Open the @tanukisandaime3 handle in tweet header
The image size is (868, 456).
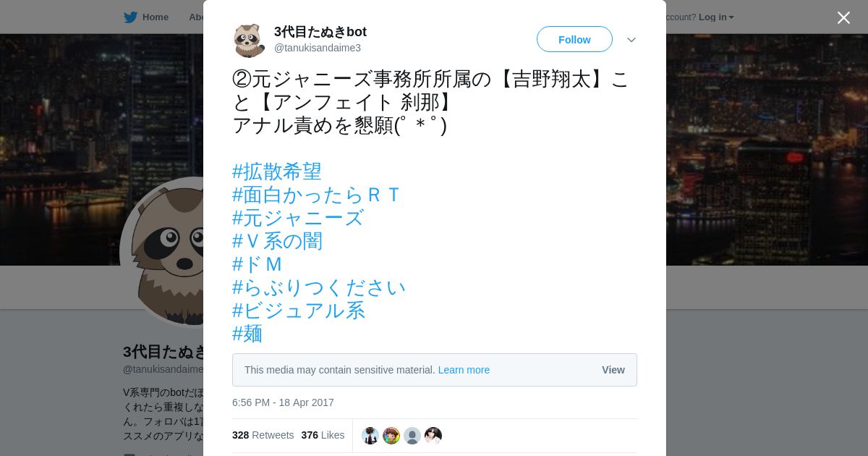coord(317,48)
